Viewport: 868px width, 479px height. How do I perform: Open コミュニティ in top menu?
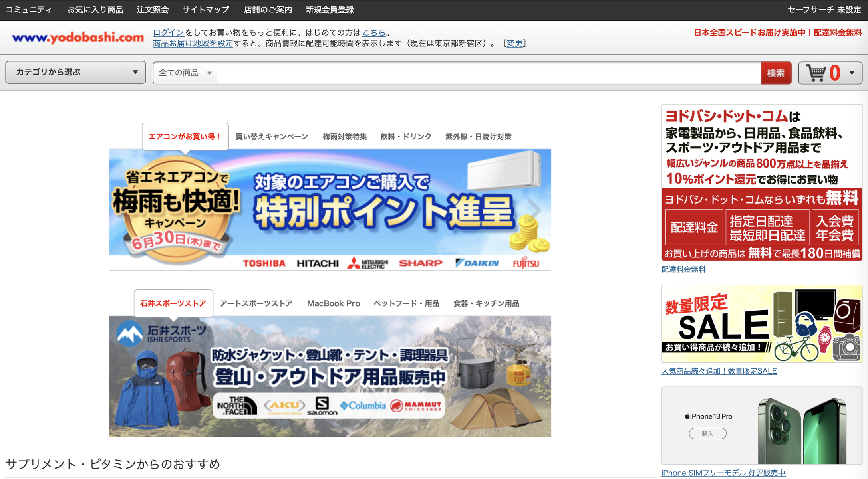(x=29, y=10)
